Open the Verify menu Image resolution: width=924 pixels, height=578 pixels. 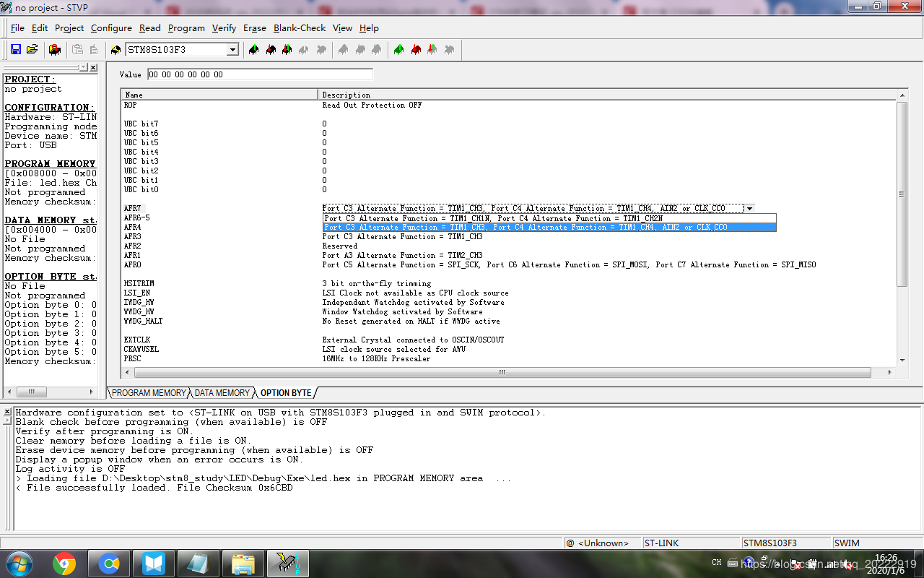pos(224,28)
